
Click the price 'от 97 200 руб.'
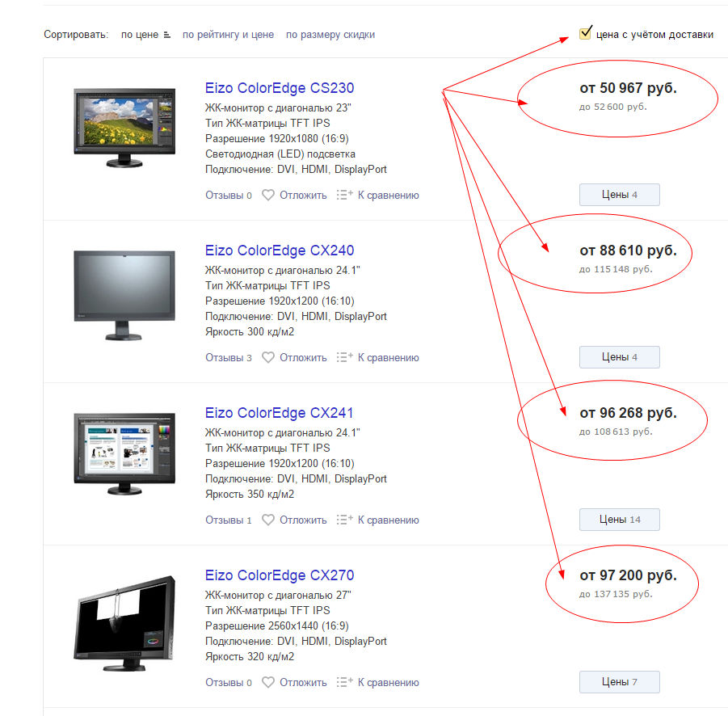pyautogui.click(x=628, y=575)
